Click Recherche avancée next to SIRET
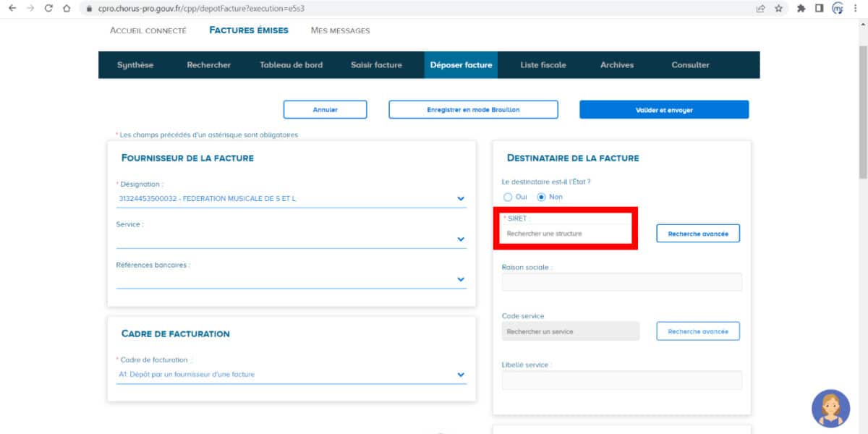Image resolution: width=868 pixels, height=434 pixels. tap(697, 233)
